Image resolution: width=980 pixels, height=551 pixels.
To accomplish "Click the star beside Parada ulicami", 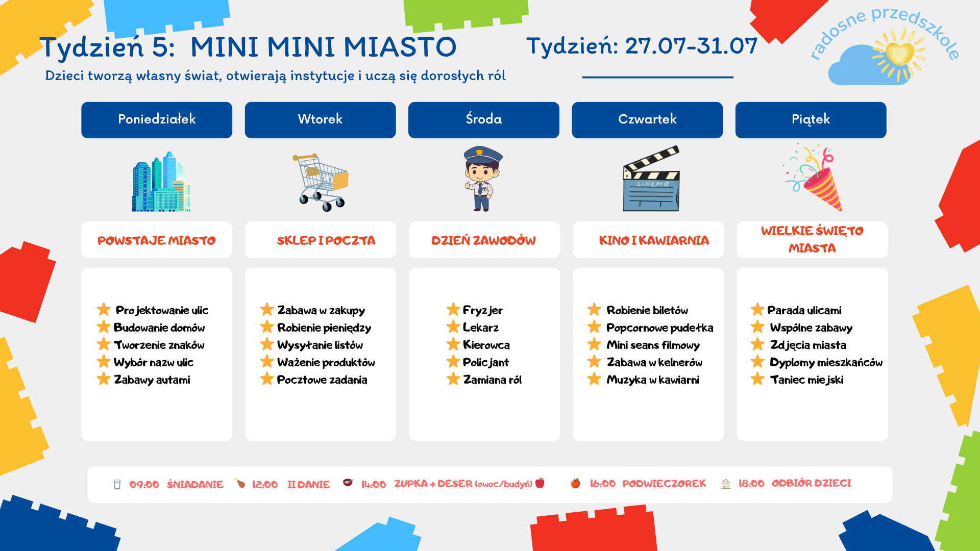I will pyautogui.click(x=757, y=309).
